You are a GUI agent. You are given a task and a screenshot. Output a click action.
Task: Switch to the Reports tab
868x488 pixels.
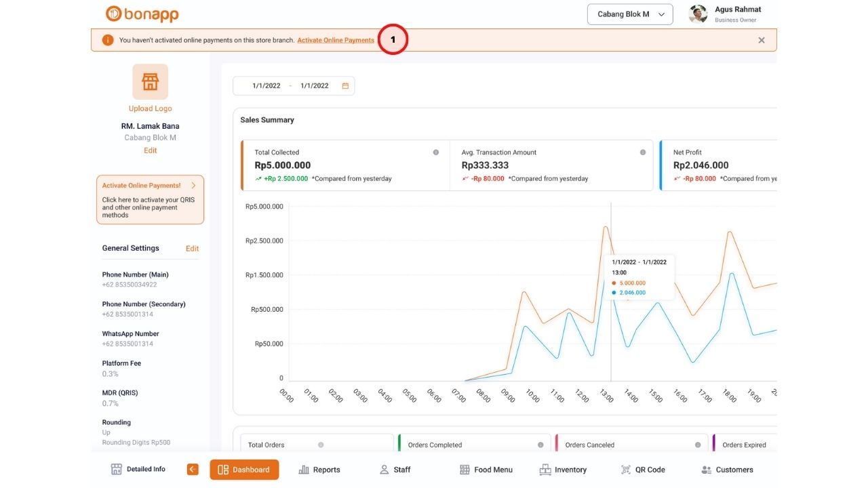click(319, 470)
